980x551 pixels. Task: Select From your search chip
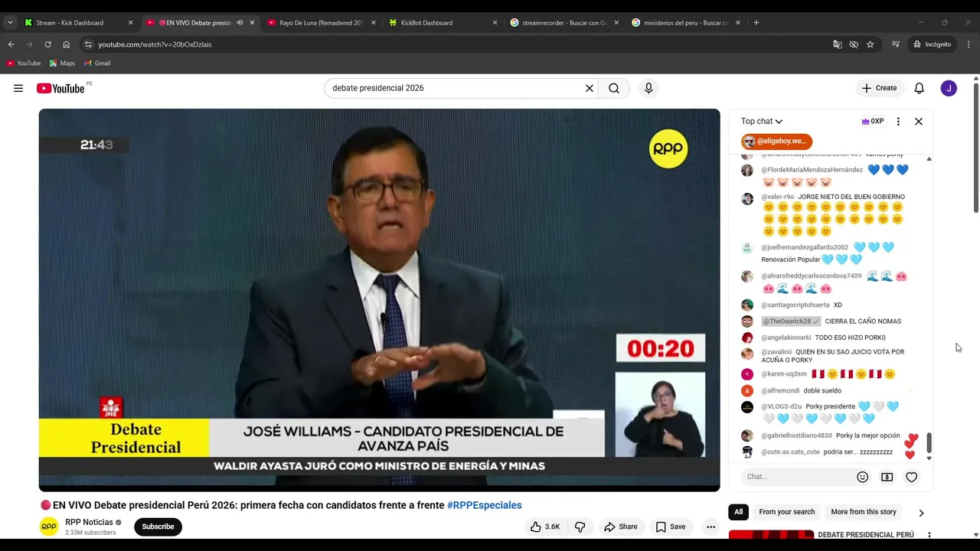[x=786, y=512]
